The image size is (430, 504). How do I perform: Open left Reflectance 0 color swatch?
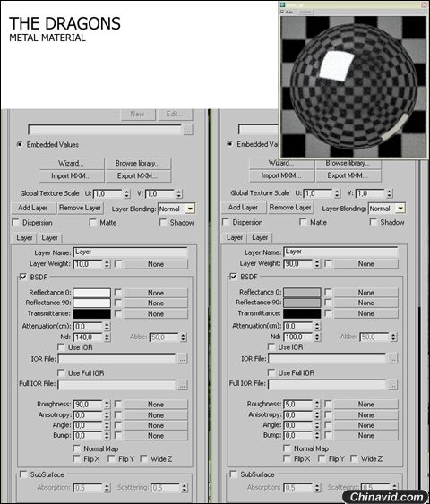point(92,293)
